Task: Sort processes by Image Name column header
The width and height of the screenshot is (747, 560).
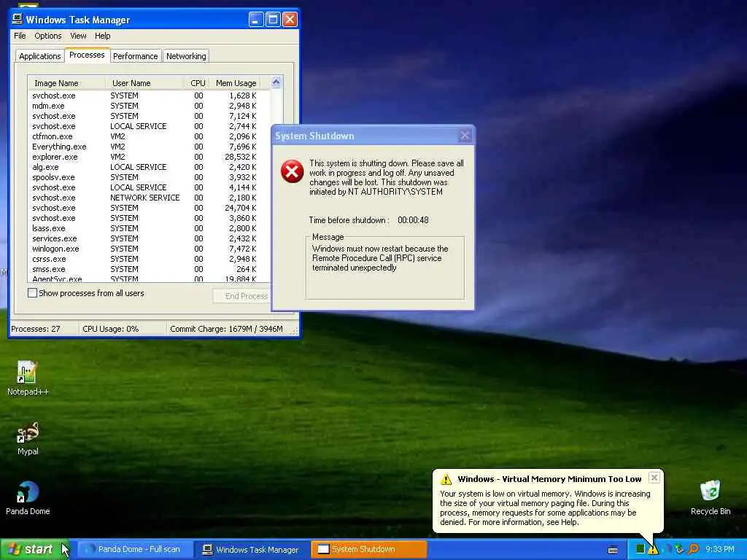Action: pyautogui.click(x=66, y=83)
